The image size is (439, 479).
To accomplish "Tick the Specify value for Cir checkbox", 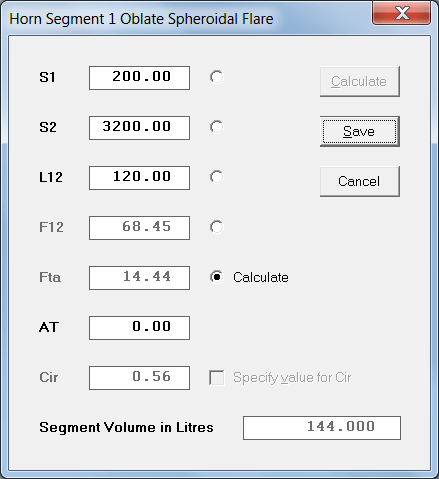I will tap(217, 378).
